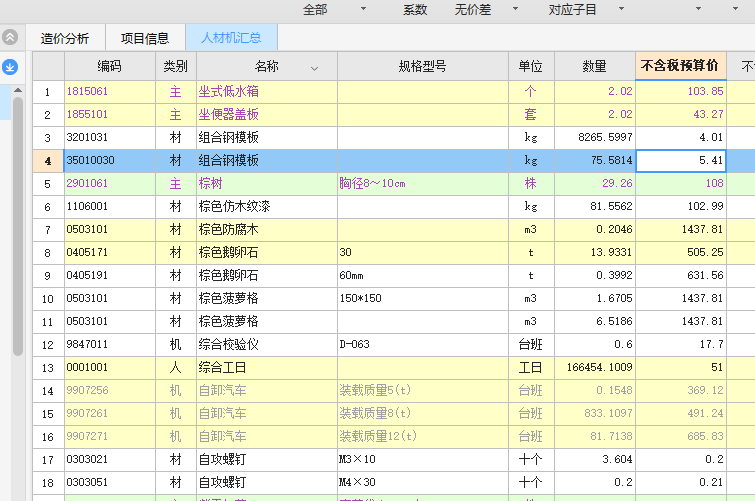Click price cell 103.85

click(681, 92)
